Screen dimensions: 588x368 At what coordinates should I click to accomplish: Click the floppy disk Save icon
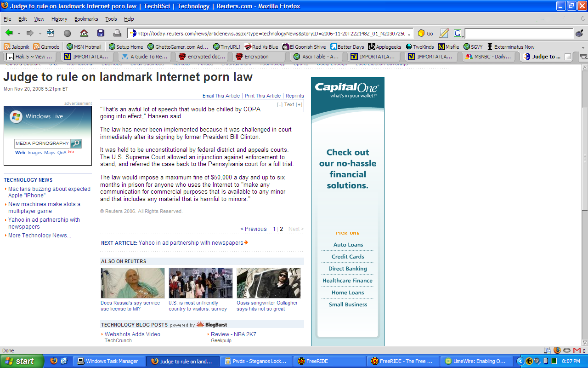[101, 33]
